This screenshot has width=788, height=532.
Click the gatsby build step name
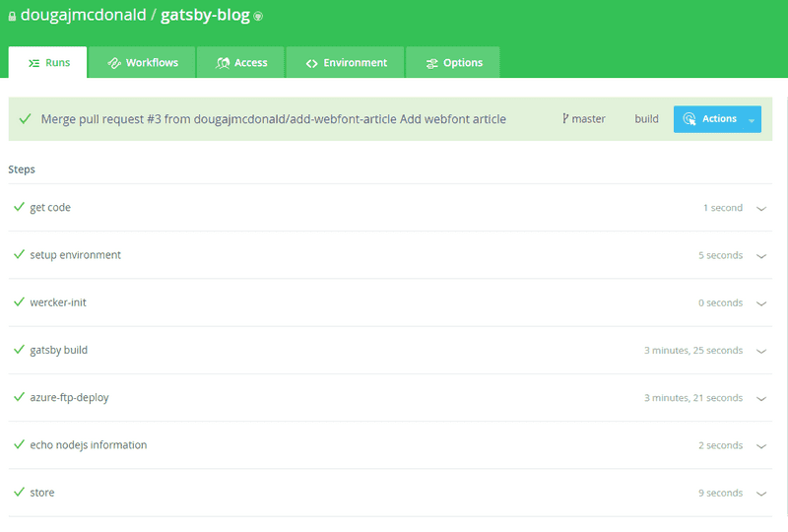59,350
